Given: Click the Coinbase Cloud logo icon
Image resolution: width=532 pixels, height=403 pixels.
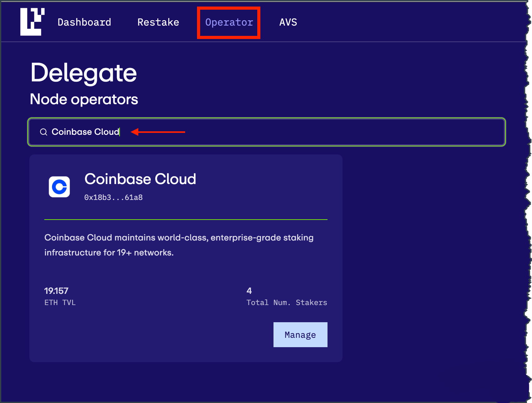Looking at the screenshot, I should (59, 187).
